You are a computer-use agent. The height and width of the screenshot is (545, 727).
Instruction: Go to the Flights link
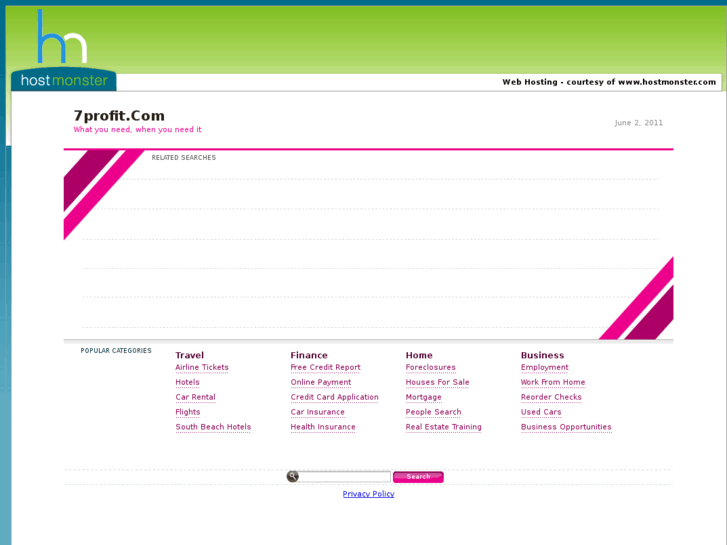click(188, 412)
